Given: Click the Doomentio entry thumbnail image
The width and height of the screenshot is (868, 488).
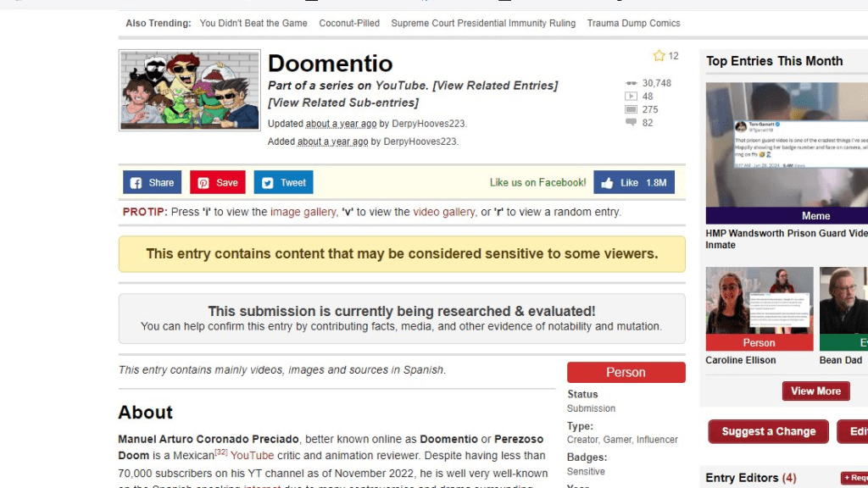Looking at the screenshot, I should click(189, 89).
